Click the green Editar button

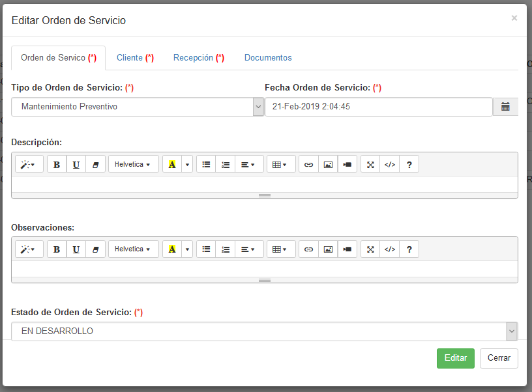coord(455,358)
